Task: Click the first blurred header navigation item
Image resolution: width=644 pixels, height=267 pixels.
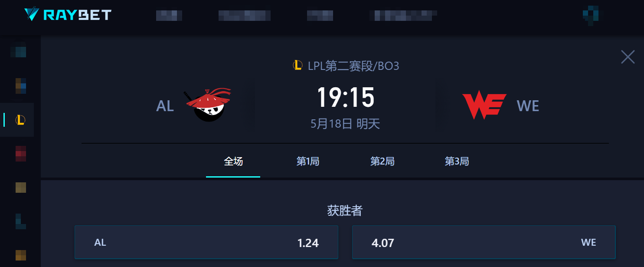Action: pyautogui.click(x=169, y=16)
